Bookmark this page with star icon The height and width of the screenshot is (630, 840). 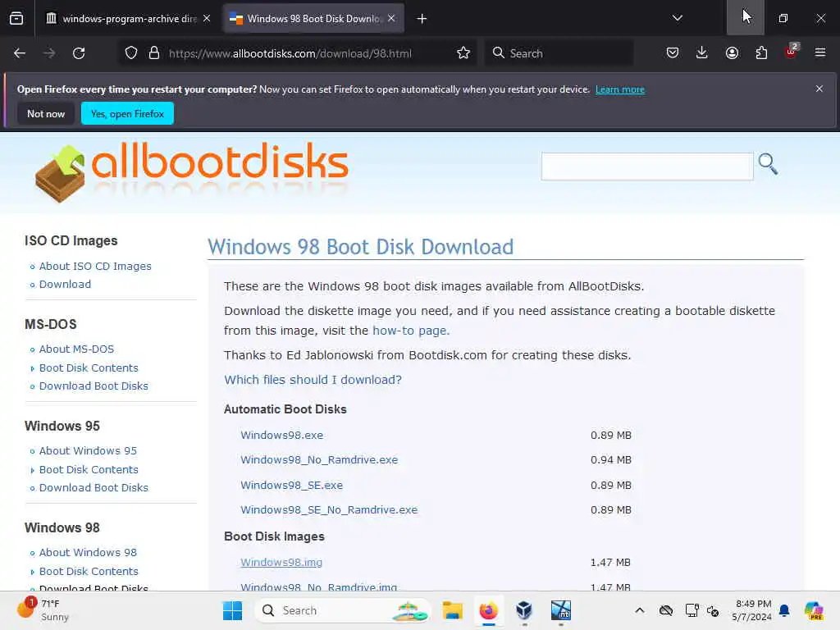click(463, 53)
